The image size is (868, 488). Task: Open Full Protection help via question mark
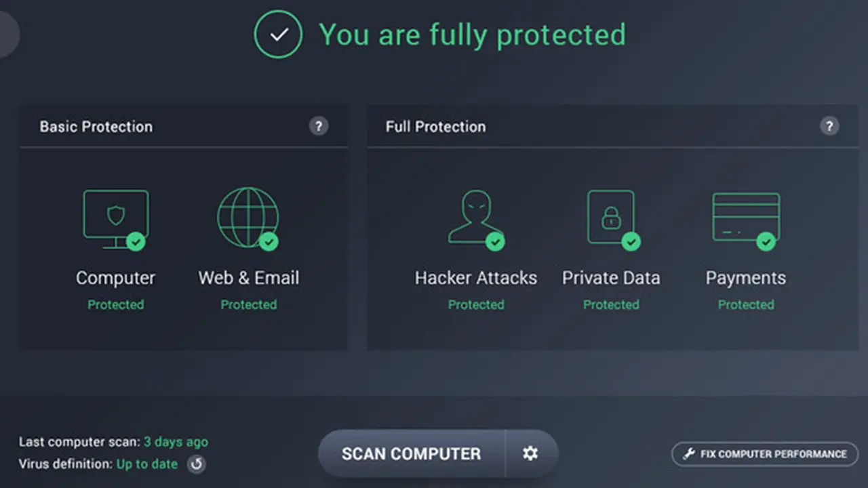coord(829,126)
